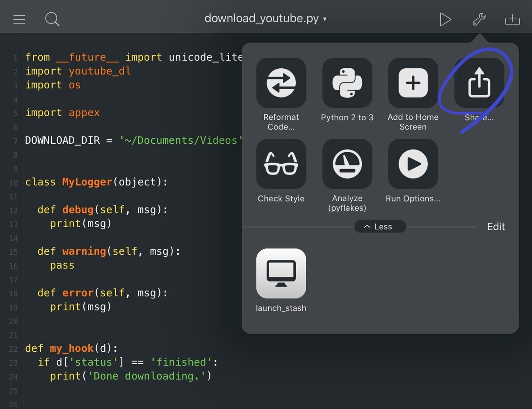Open the wrench tools popover
Viewport: 532px width, 409px height.
(x=479, y=19)
